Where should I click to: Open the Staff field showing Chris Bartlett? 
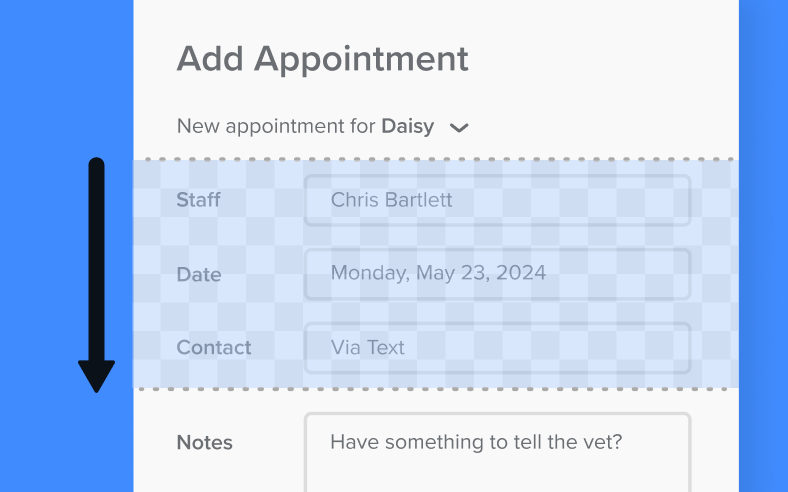click(497, 200)
